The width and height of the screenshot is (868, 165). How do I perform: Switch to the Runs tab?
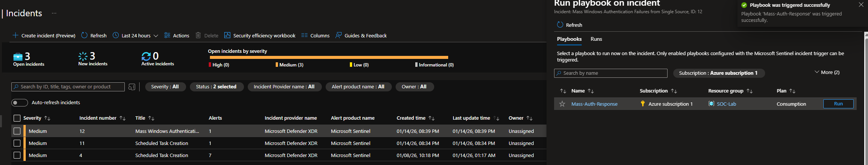coord(596,39)
